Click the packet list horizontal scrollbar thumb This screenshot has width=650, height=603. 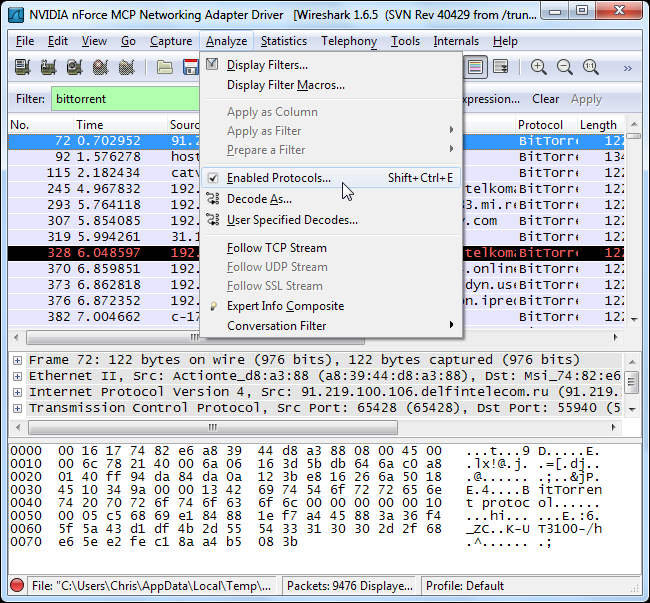[195, 337]
